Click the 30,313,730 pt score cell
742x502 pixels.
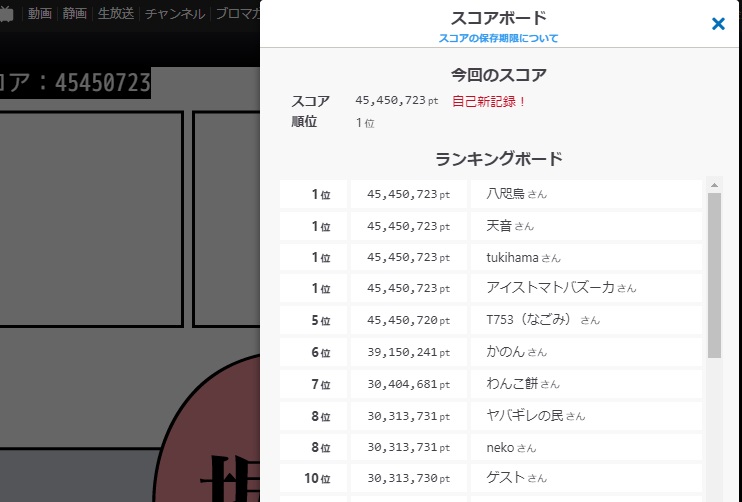(x=409, y=478)
